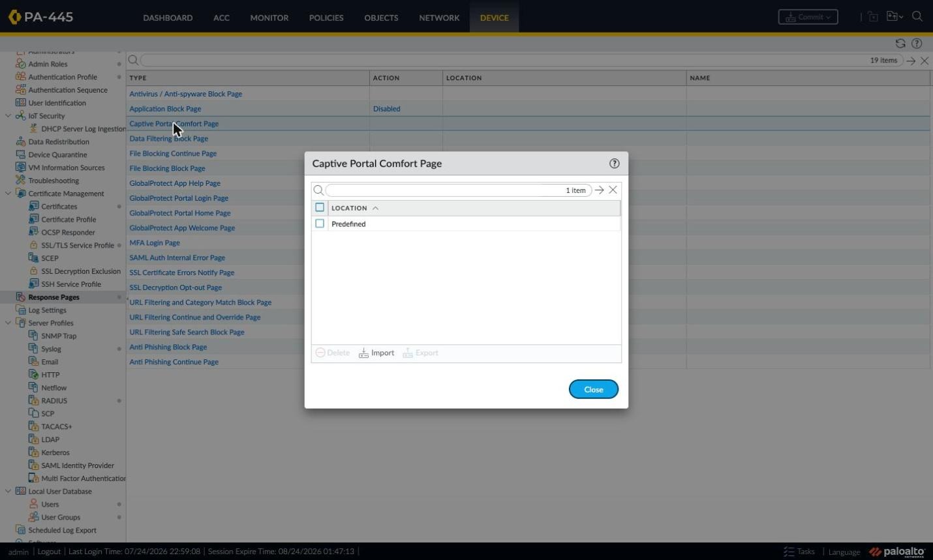The image size is (933, 560).
Task: Go to the NETWORK tab
Action: click(439, 18)
